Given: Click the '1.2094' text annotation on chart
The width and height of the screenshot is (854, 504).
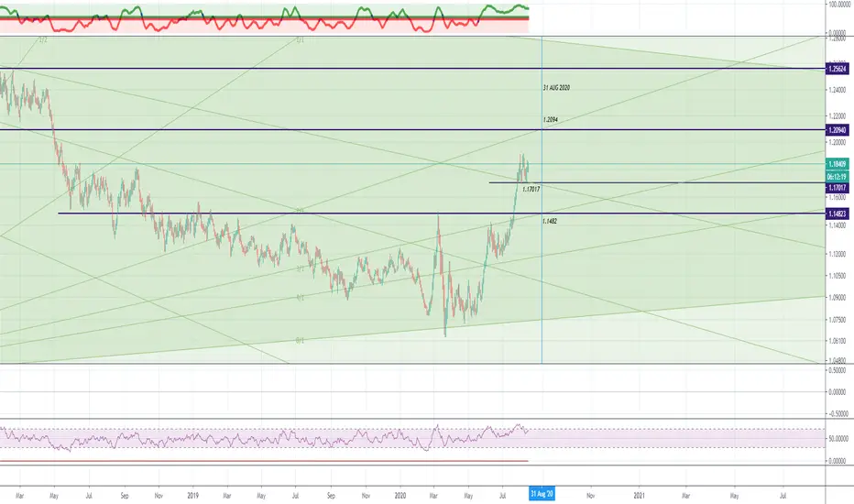Looking at the screenshot, I should 550,120.
